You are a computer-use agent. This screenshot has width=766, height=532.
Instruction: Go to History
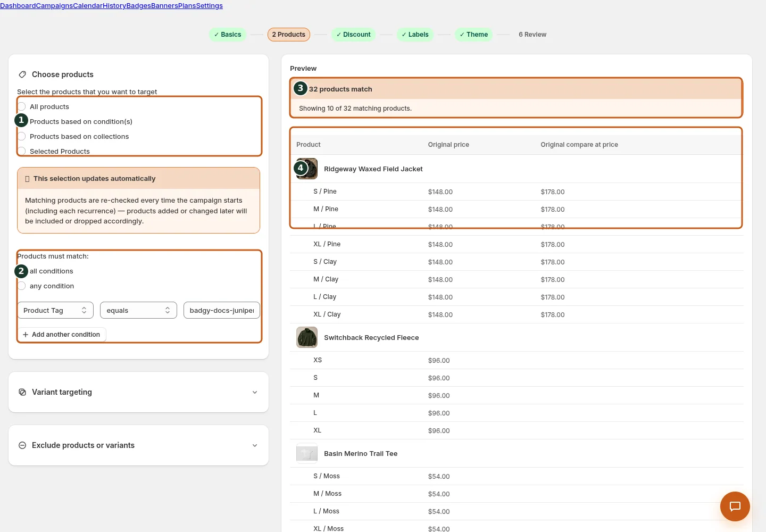114,6
